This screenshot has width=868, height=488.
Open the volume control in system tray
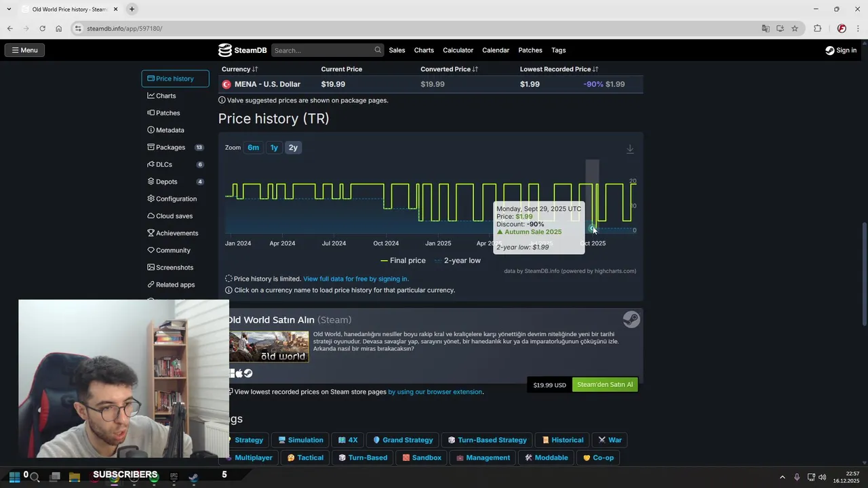click(823, 477)
